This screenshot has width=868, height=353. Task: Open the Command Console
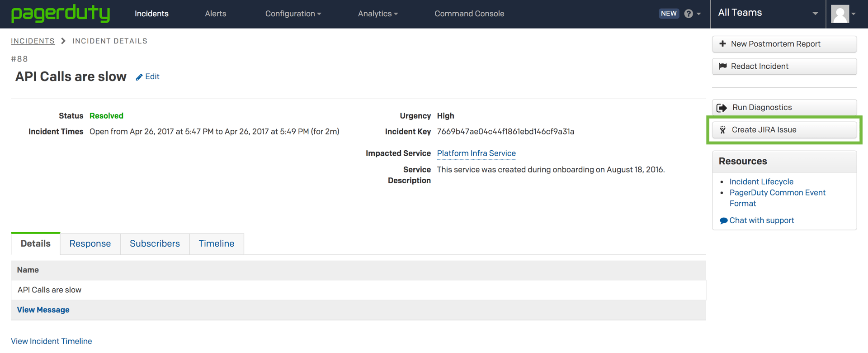click(x=469, y=14)
